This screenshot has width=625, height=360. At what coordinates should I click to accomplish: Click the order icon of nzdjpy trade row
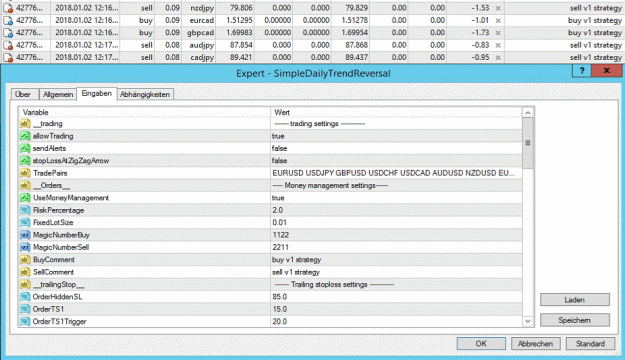click(x=8, y=8)
